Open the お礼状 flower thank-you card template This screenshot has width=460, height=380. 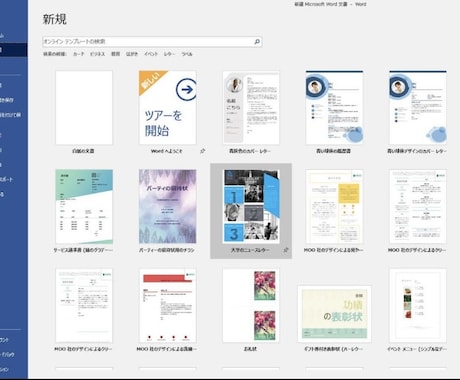coord(251,306)
